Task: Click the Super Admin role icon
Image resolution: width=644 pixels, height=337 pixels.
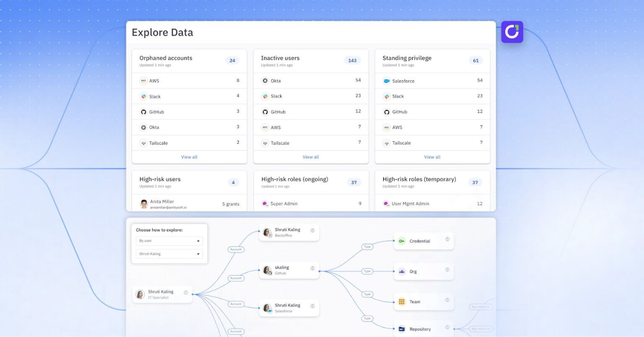Action: tap(265, 204)
